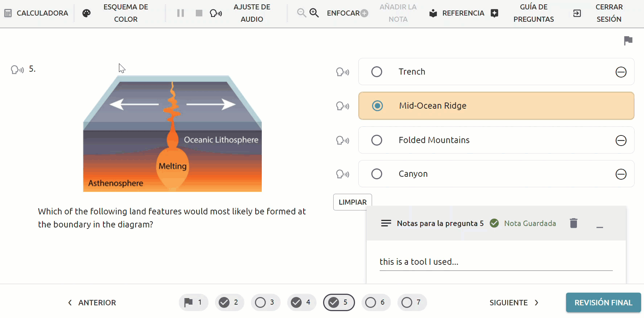Click the Nota Guardada checkmark icon
This screenshot has width=644, height=318.
click(494, 223)
